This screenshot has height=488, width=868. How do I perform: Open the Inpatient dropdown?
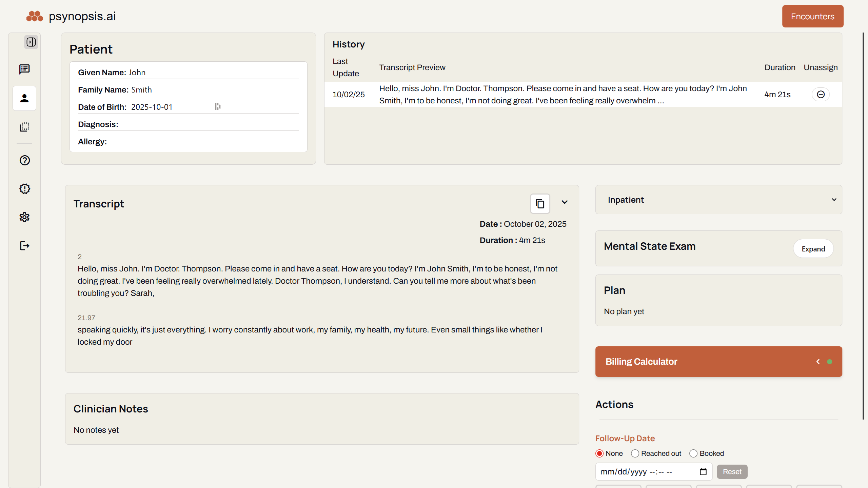coord(834,200)
